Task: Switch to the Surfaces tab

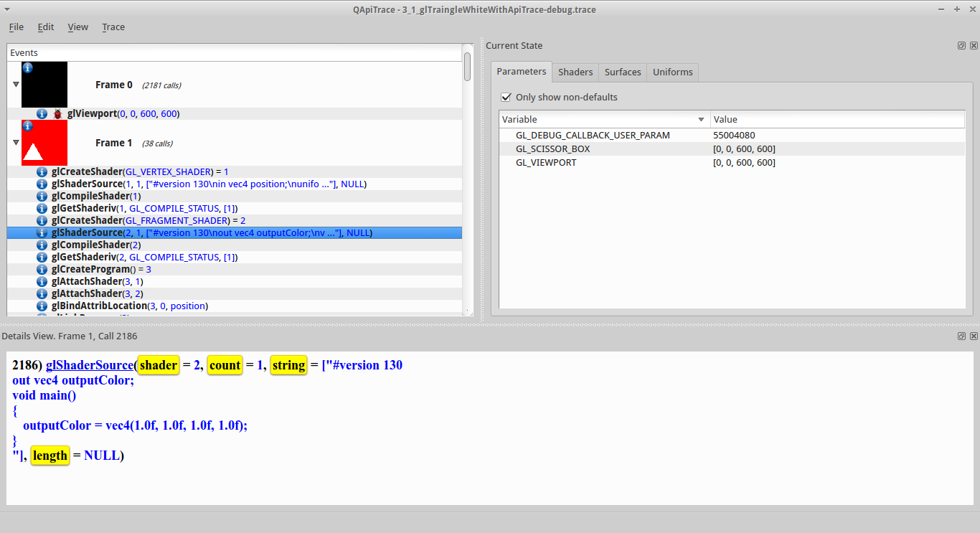Action: (x=623, y=72)
